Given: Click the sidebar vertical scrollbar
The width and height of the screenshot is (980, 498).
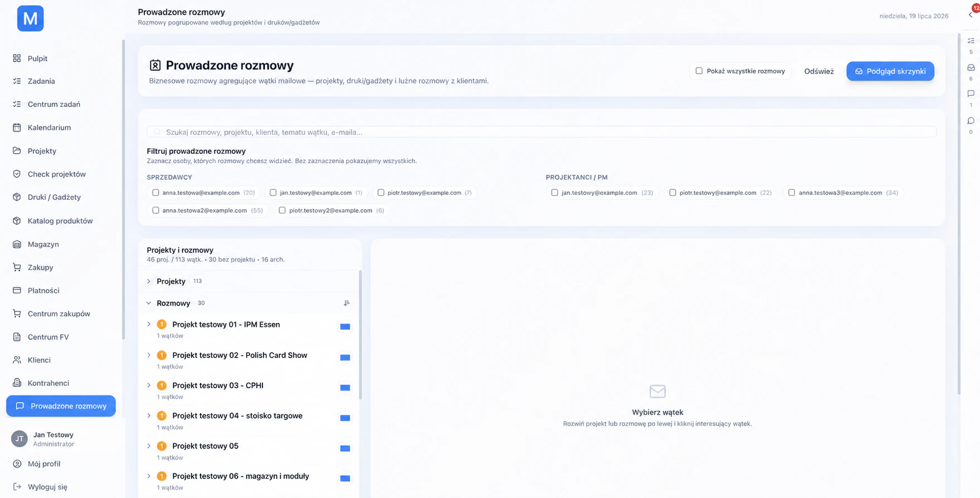Looking at the screenshot, I should point(123,189).
